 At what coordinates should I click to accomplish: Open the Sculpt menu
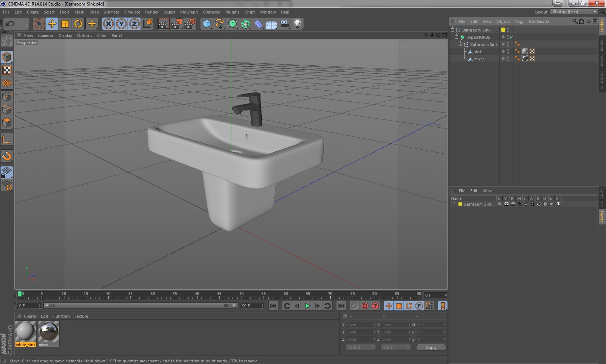[x=169, y=12]
